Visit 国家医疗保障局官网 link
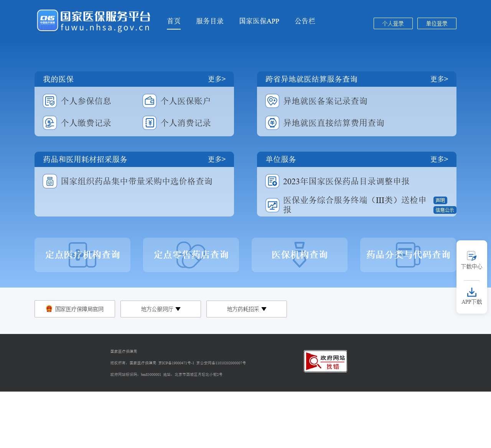The height and width of the screenshot is (448, 491). tap(75, 309)
